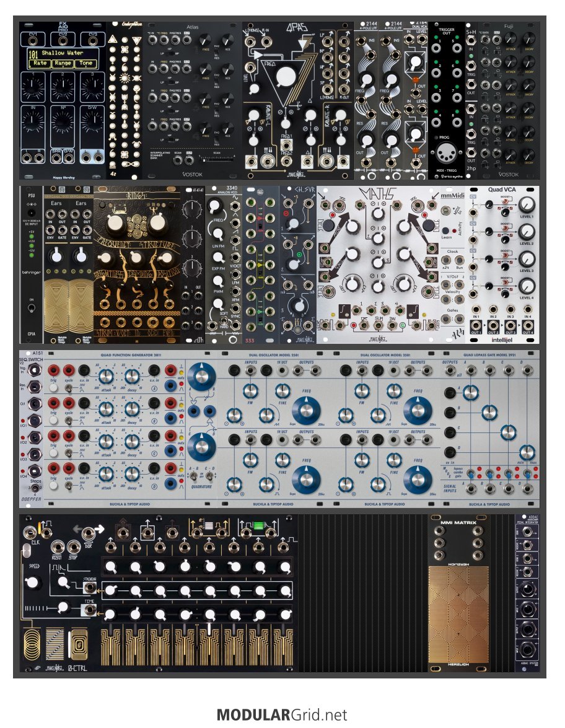This screenshot has height=728, width=565.
Task: Click the Quad VCA module title
Action: coord(502,190)
